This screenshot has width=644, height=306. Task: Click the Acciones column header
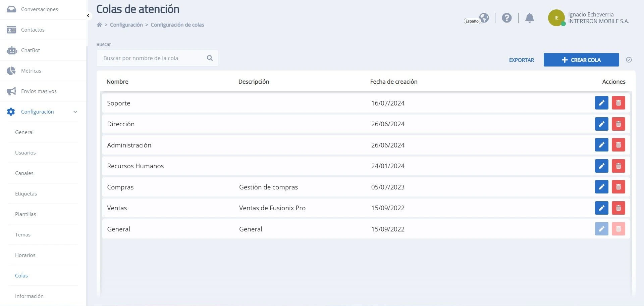[x=613, y=82]
